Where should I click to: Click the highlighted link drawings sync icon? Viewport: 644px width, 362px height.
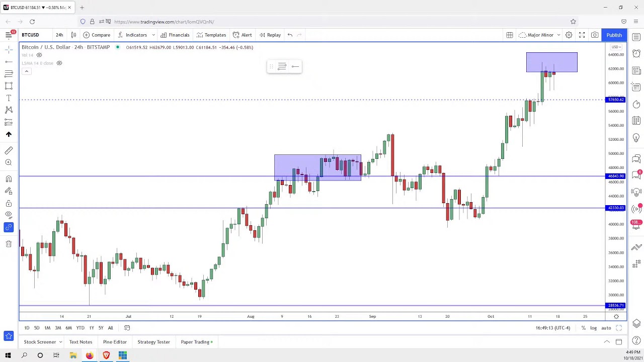pos(9,227)
